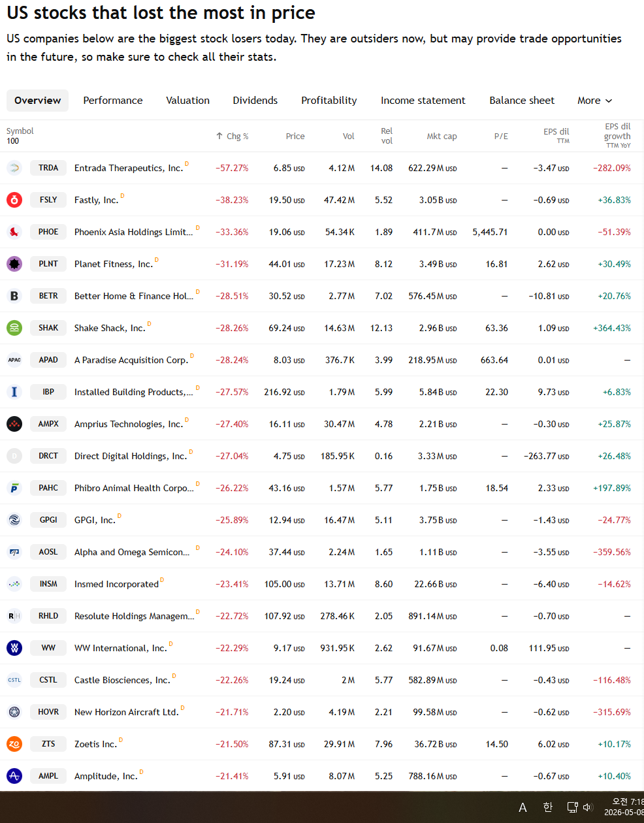The width and height of the screenshot is (644, 823).
Task: Click the Zoetis orange logo icon
Action: point(14,744)
